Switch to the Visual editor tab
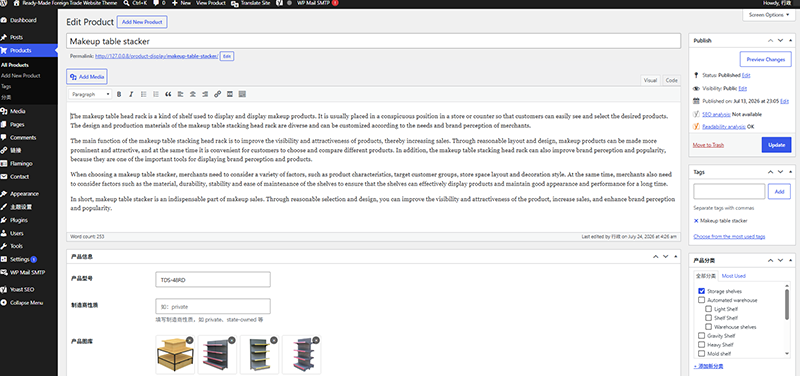800x376 pixels. click(651, 81)
